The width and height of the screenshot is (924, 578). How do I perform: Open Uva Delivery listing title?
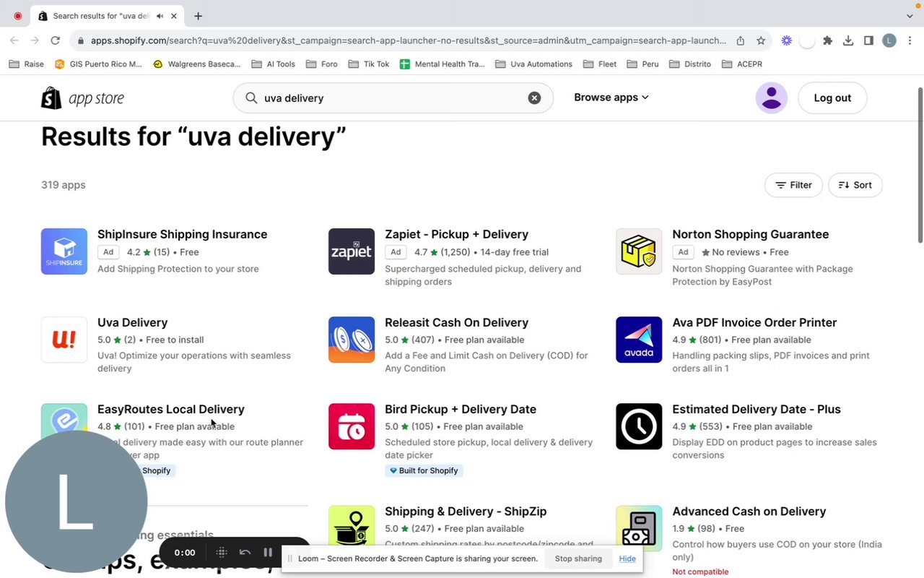point(132,322)
